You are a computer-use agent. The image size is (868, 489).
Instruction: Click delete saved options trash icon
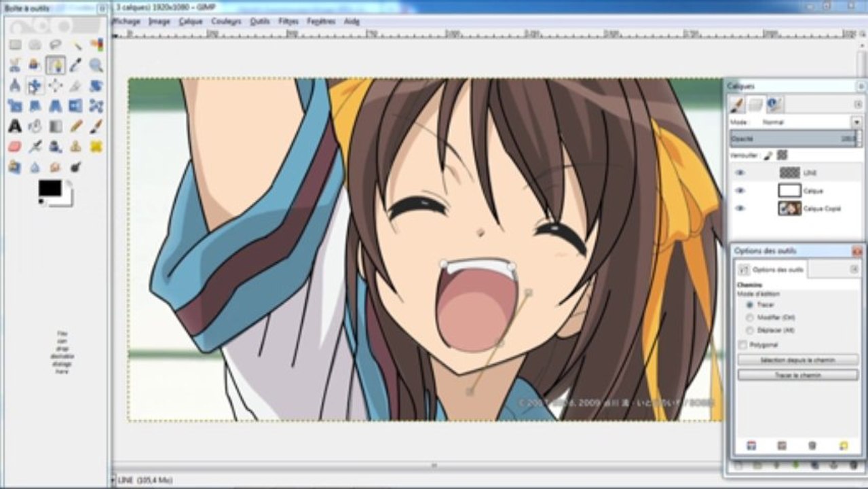[x=812, y=446]
